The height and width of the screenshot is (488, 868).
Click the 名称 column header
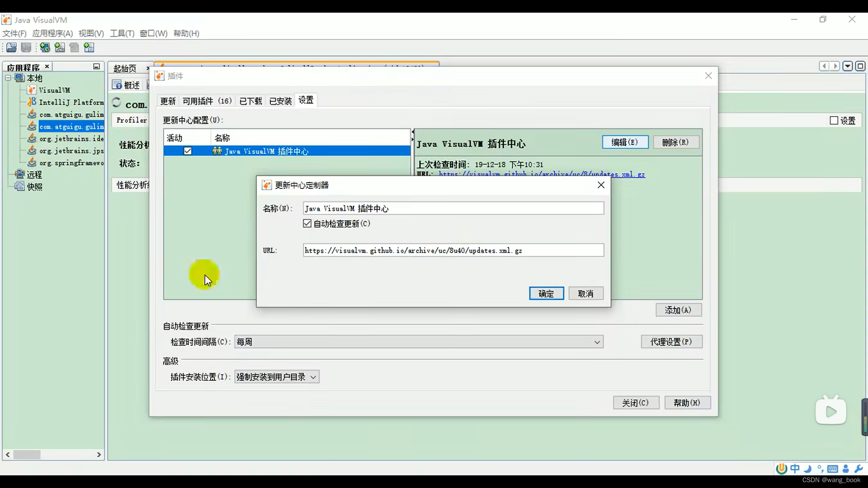(311, 138)
